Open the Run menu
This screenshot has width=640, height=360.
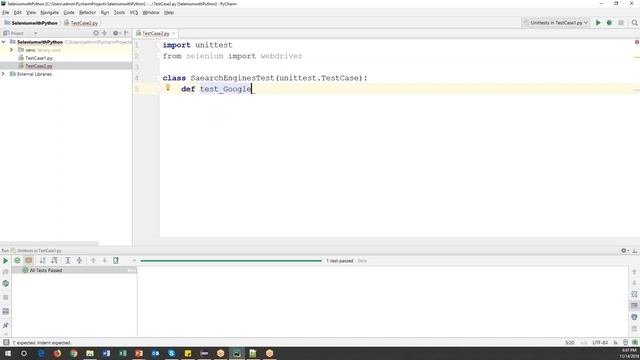(x=105, y=13)
